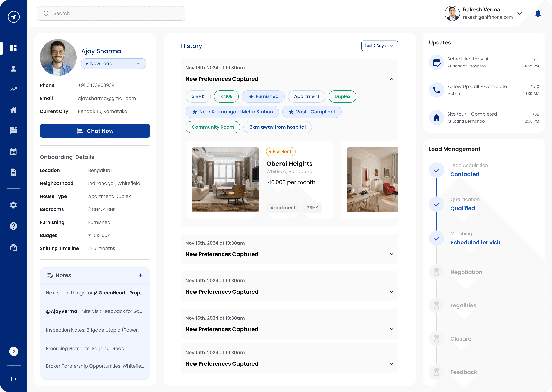Toggle the Vastu Compliant chip

pos(311,112)
